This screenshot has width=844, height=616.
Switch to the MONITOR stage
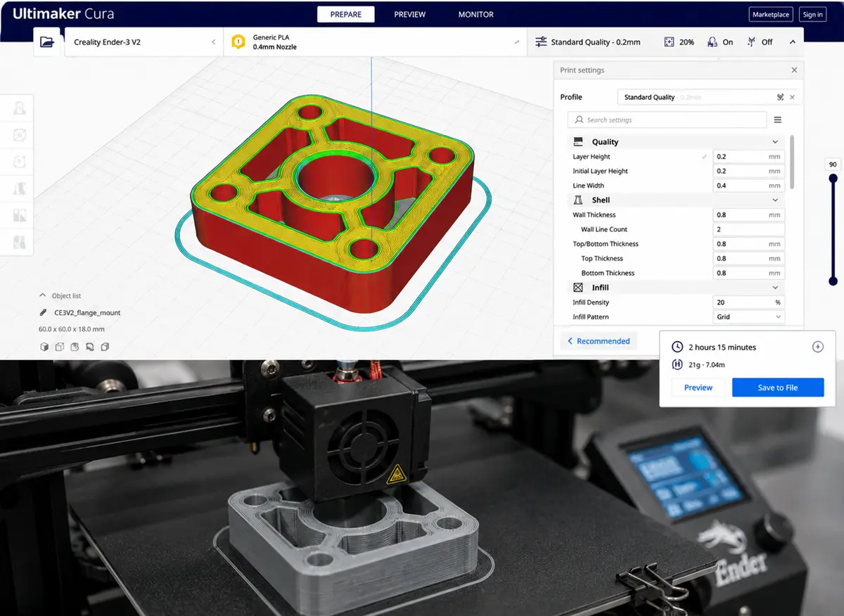tap(476, 14)
